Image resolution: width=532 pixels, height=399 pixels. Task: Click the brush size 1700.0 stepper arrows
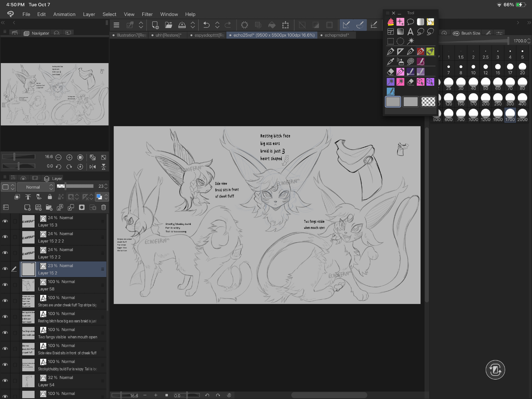(529, 41)
